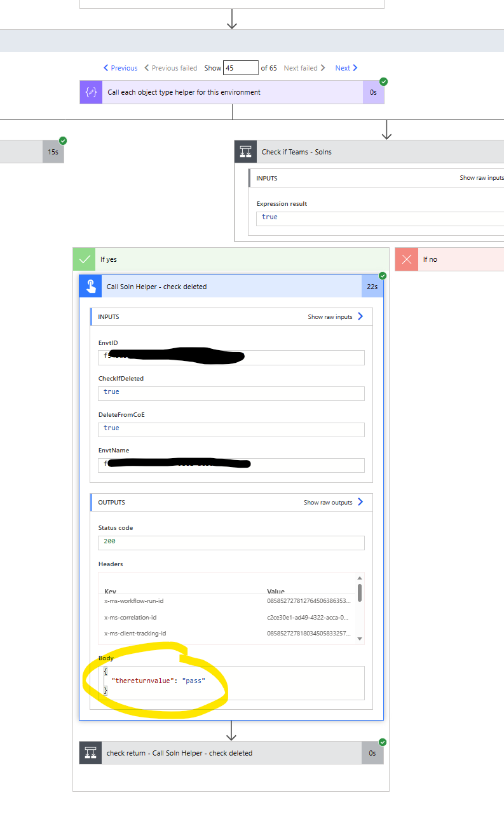Click the CheckIfDeleted value true

click(x=231, y=393)
